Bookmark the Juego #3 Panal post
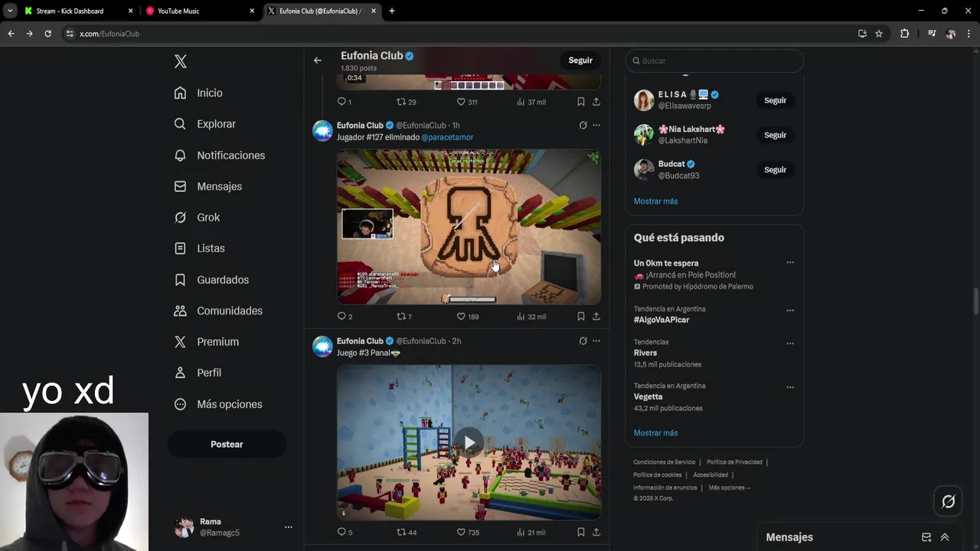The width and height of the screenshot is (980, 551). point(581,532)
